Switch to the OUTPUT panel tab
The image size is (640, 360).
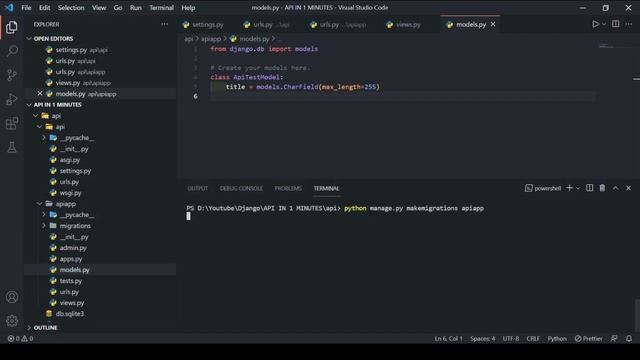pos(198,188)
